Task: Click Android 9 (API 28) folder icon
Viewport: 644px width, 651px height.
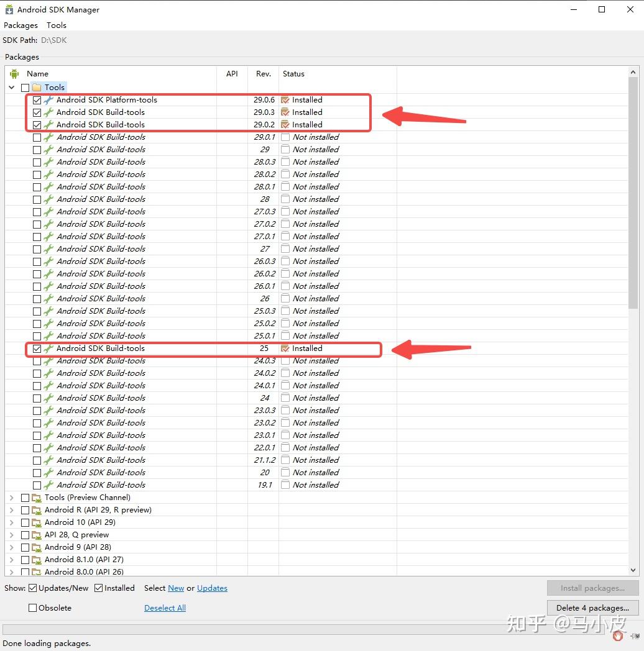Action: click(37, 548)
